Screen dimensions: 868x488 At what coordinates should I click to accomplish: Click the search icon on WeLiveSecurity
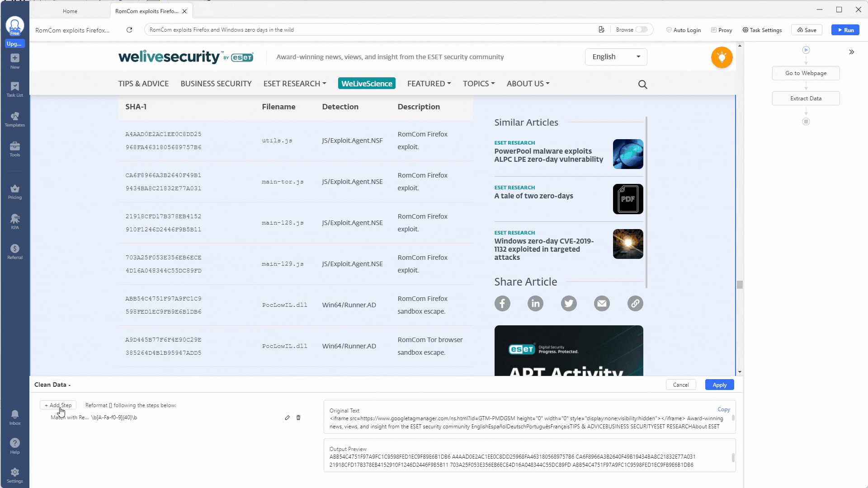coord(644,84)
